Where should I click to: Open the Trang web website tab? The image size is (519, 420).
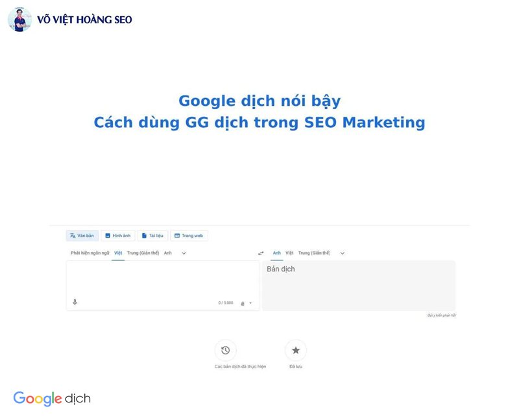(189, 236)
